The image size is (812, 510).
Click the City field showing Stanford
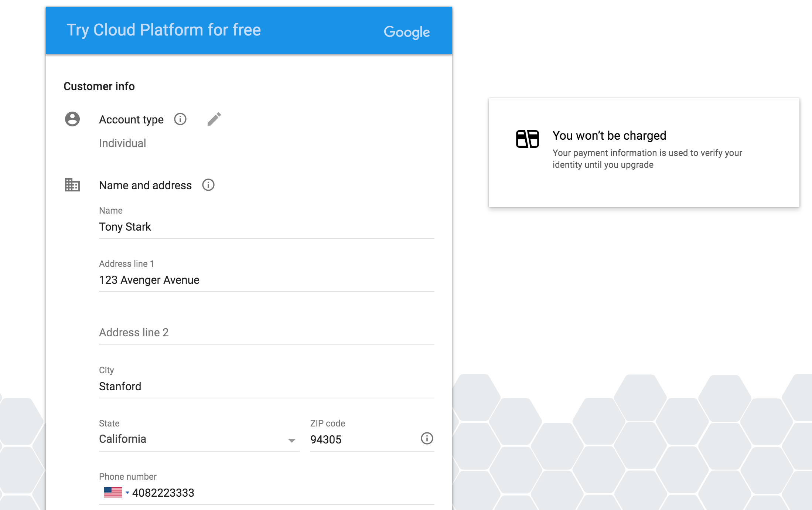coord(266,387)
